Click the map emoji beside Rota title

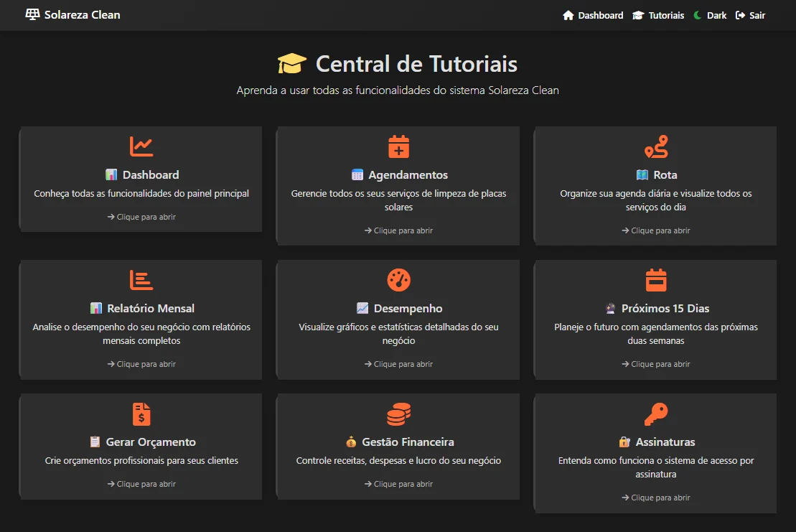pyautogui.click(x=642, y=174)
